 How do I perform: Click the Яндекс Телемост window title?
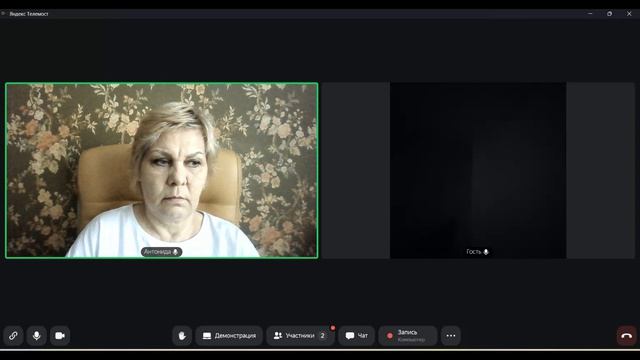click(29, 14)
